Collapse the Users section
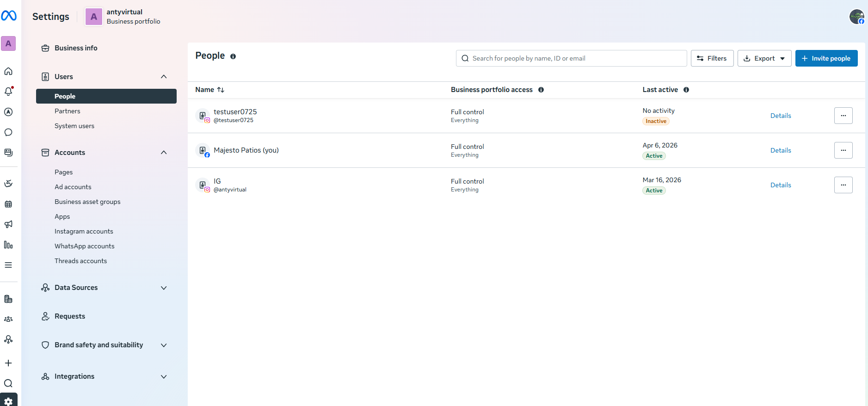The width and height of the screenshot is (868, 406). click(164, 77)
